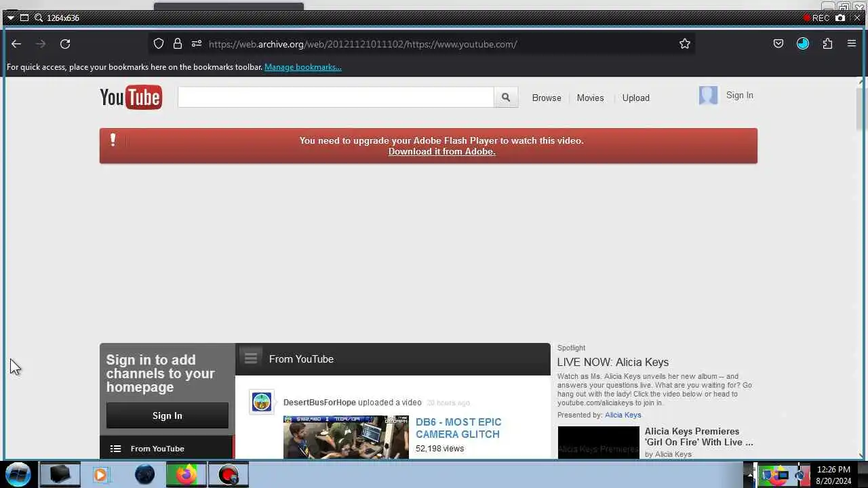Click the YouTube search input field
The image size is (868, 488).
[336, 98]
